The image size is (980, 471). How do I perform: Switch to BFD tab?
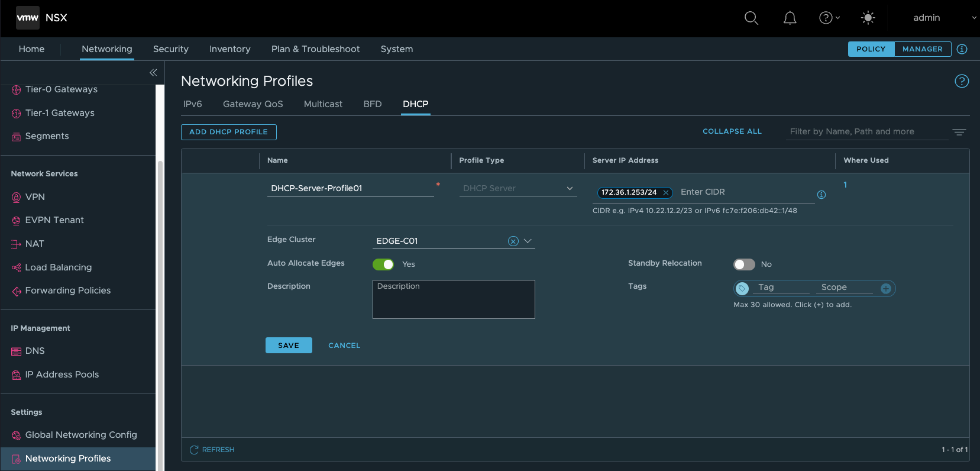pos(373,104)
